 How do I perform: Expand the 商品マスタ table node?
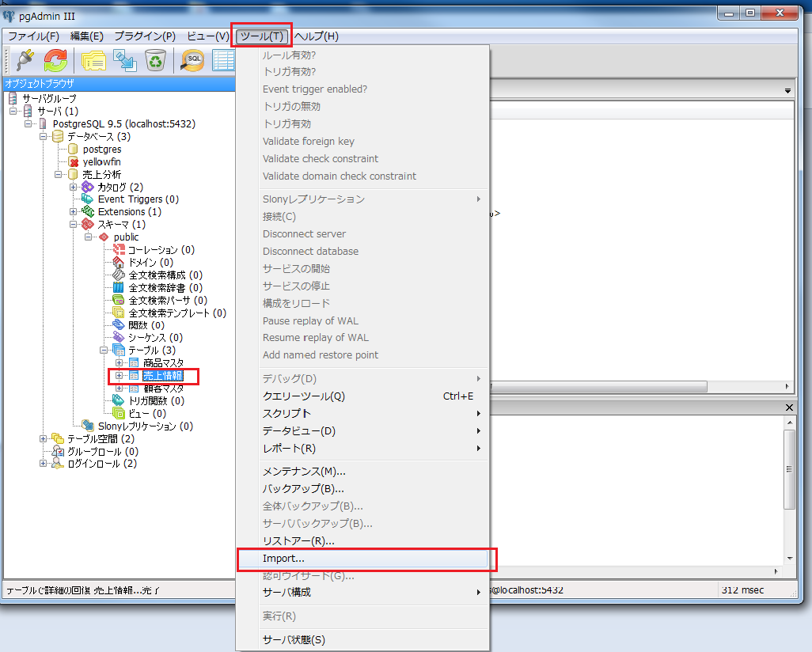point(119,362)
